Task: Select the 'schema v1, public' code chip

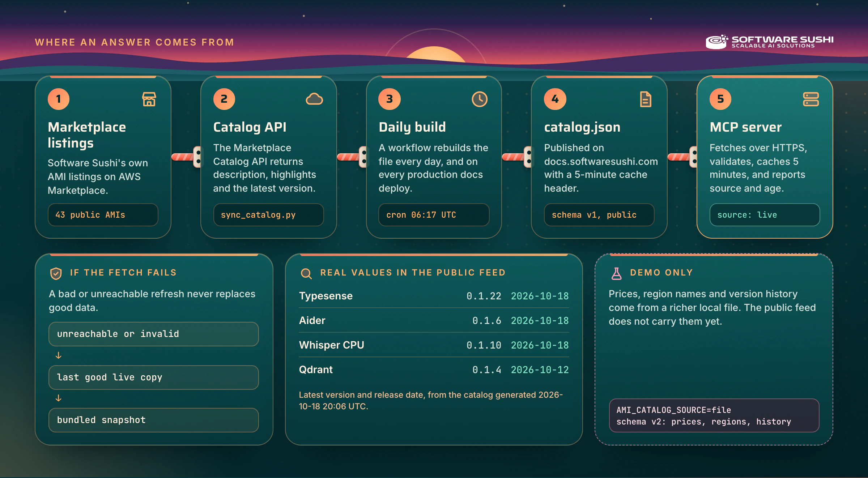Action: pyautogui.click(x=599, y=215)
